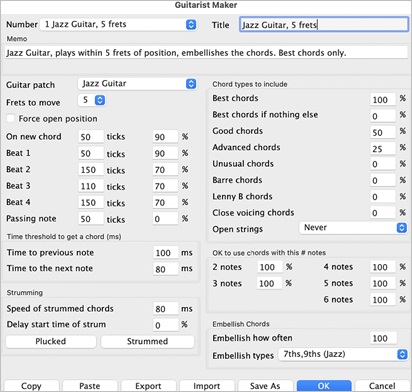Click the Delay start time of strum field
The height and width of the screenshot is (392, 412).
166,325
